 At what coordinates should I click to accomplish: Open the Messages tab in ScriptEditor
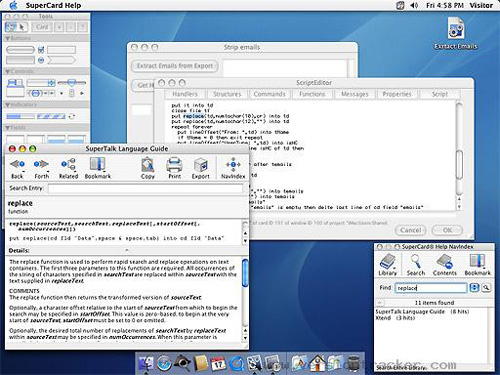(x=355, y=94)
